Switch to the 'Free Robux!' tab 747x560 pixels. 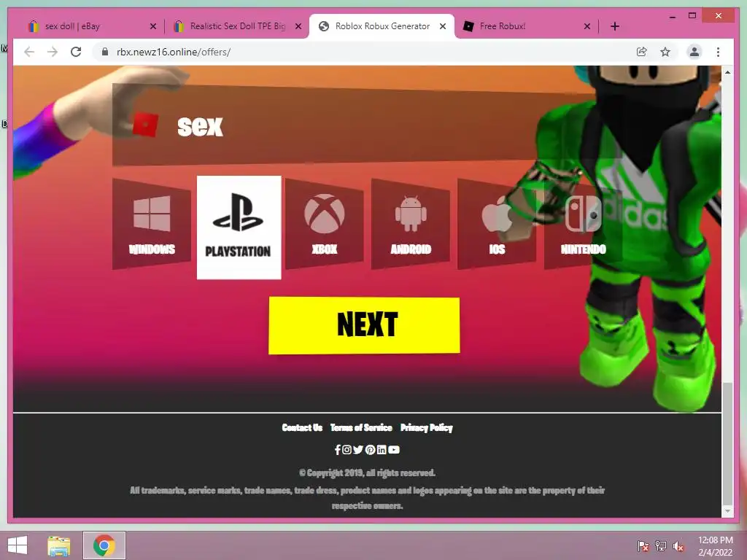click(x=527, y=26)
